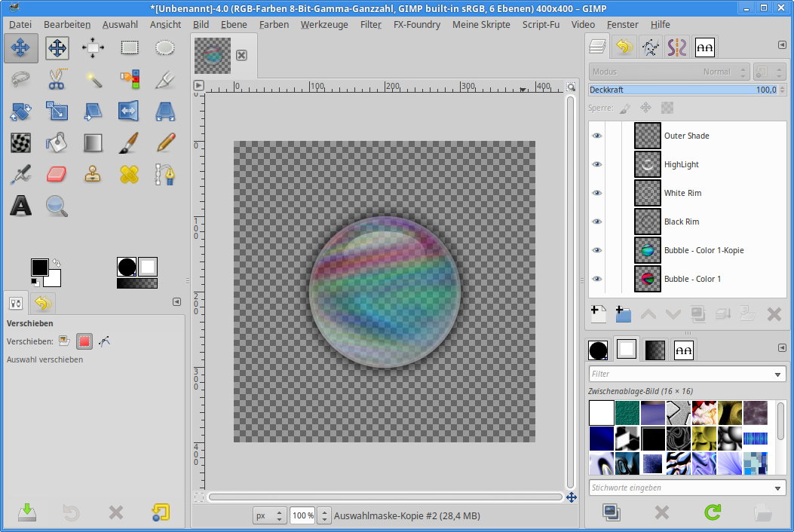
Task: Hide the Outer Shade layer
Action: point(597,136)
